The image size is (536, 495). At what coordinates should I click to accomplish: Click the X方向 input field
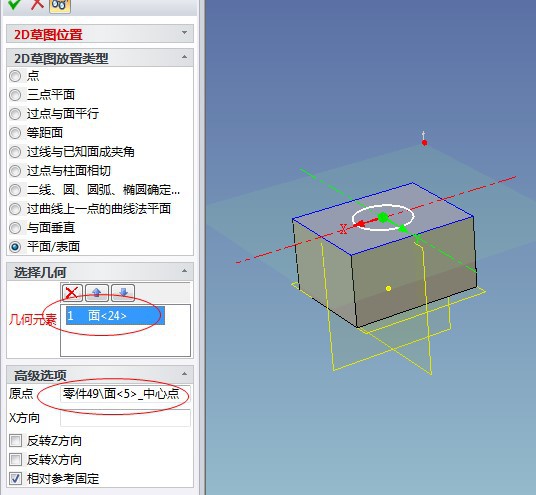click(x=125, y=418)
